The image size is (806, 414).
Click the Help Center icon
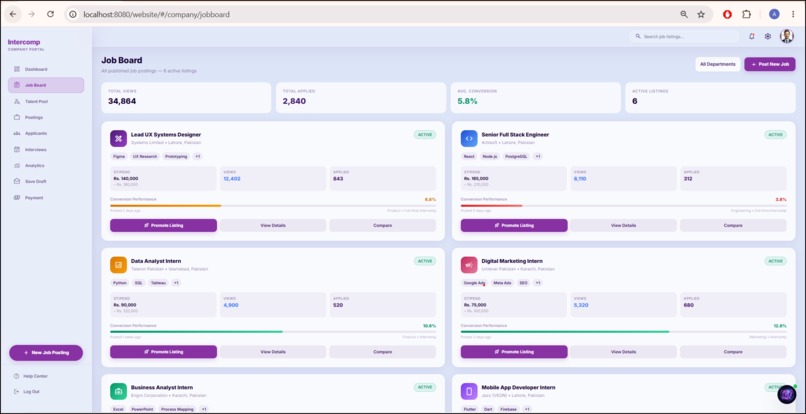pos(16,376)
